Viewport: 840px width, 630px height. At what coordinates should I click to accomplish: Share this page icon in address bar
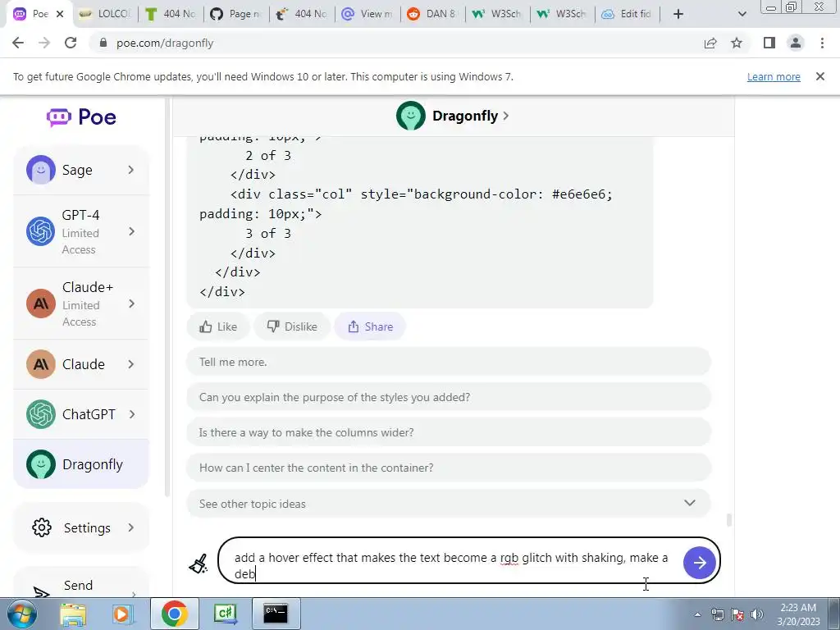pos(710,43)
